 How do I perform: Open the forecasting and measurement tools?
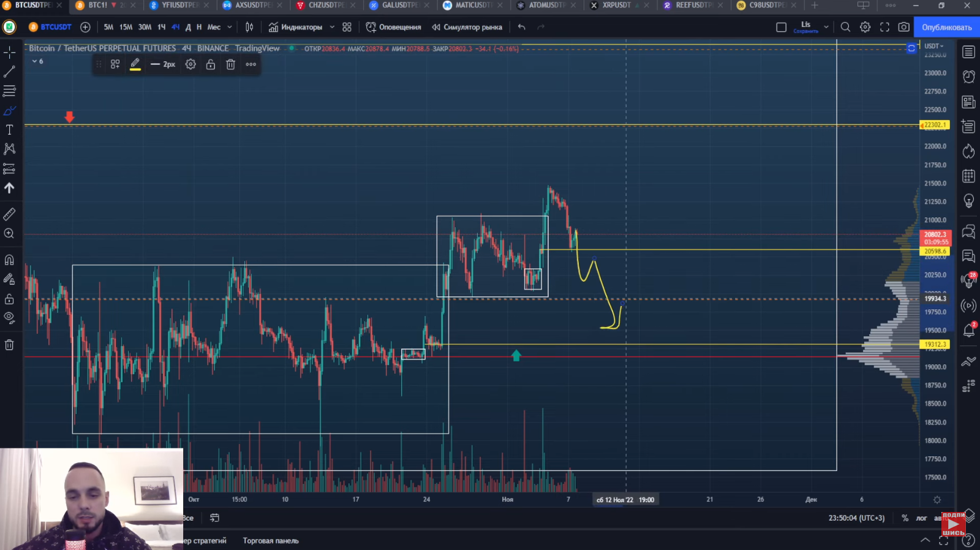click(9, 168)
